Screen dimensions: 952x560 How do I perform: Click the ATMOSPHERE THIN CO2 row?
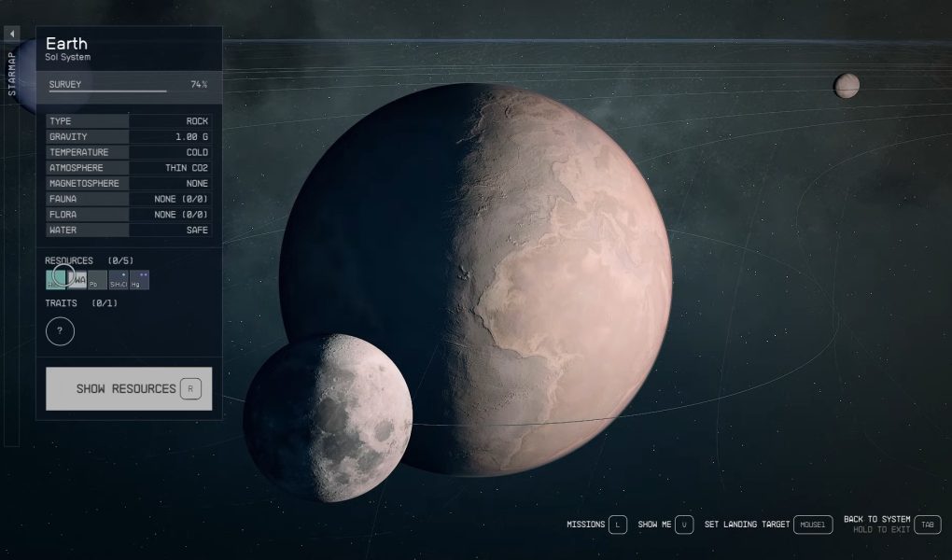[129, 168]
